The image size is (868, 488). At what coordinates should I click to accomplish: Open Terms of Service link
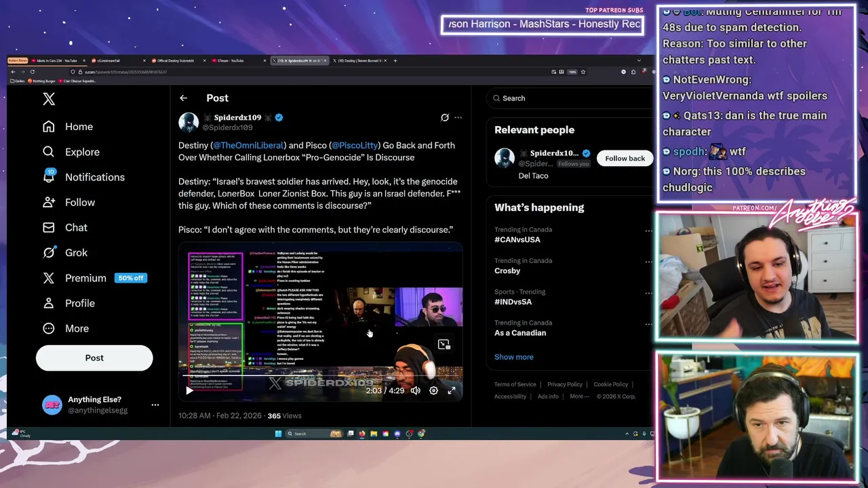pyautogui.click(x=515, y=384)
